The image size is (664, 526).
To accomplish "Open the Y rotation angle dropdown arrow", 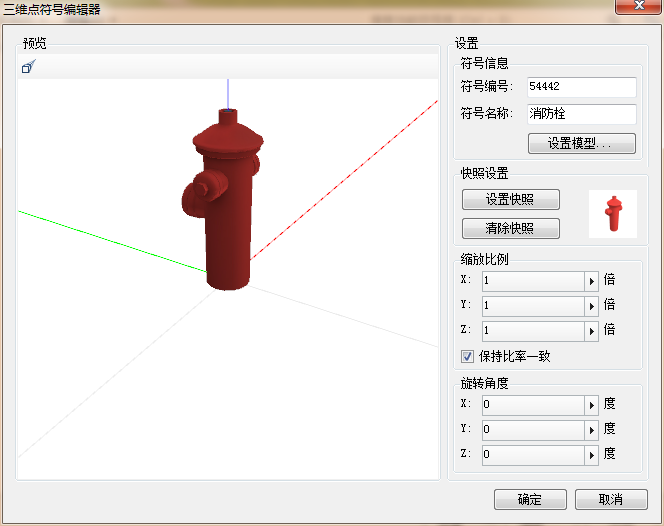I will point(592,430).
